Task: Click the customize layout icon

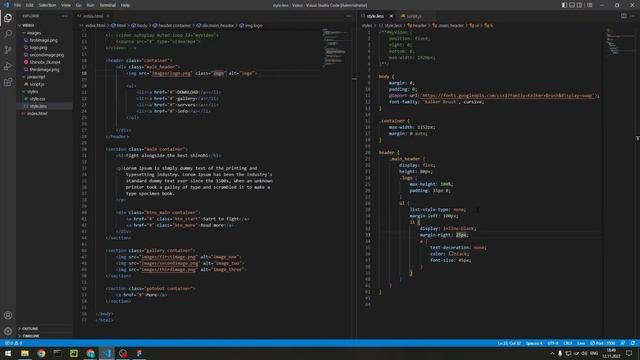Action: click(x=589, y=5)
